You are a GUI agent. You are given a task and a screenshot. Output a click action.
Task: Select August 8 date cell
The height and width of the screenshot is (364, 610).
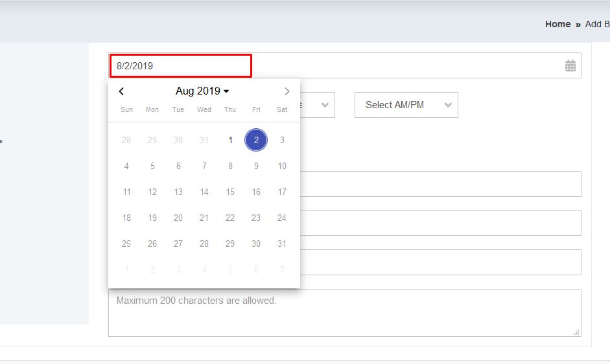[230, 166]
